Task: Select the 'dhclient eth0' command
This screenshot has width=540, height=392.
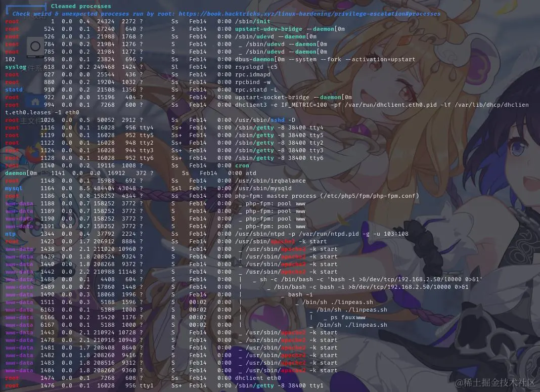Action: [x=257, y=377]
